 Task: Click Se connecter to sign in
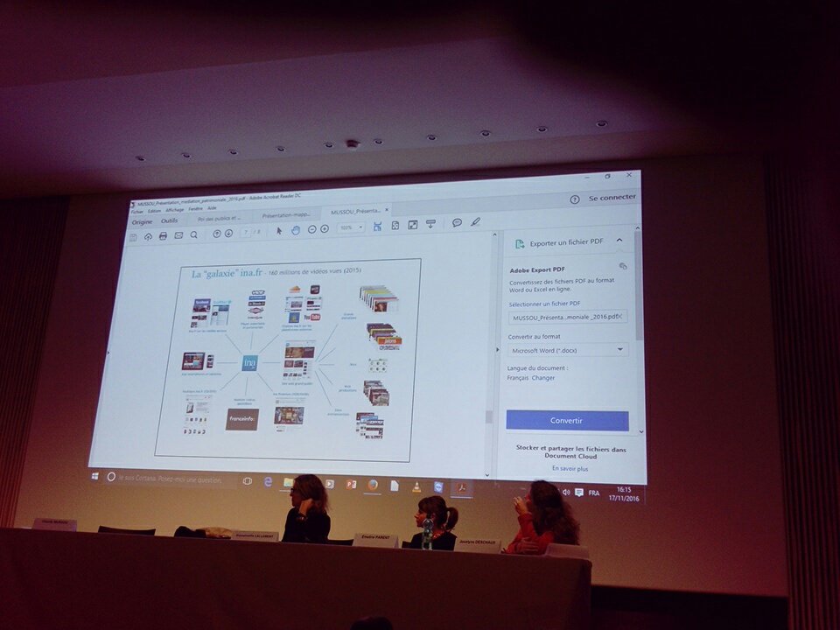(612, 198)
